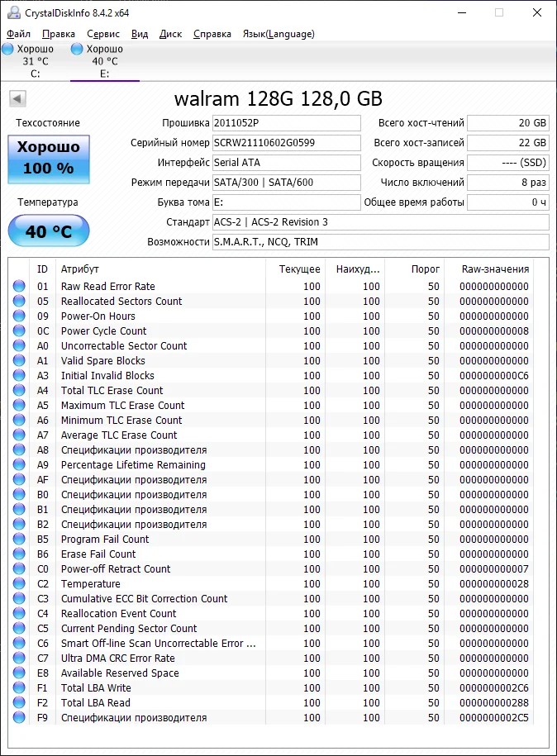Image resolution: width=557 pixels, height=756 pixels.
Task: Click the Текущее column header
Action: click(295, 269)
